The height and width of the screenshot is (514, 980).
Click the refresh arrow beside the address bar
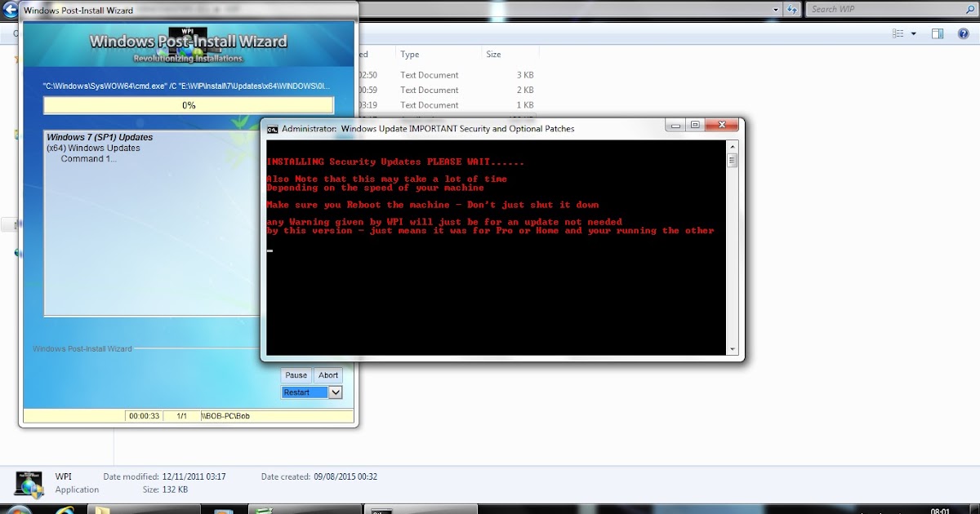(791, 9)
